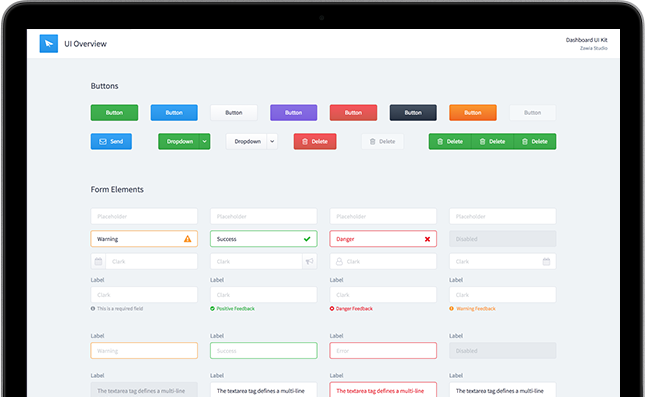Click the Buttons heading
Viewport: 645px width, 397px height.
point(104,86)
